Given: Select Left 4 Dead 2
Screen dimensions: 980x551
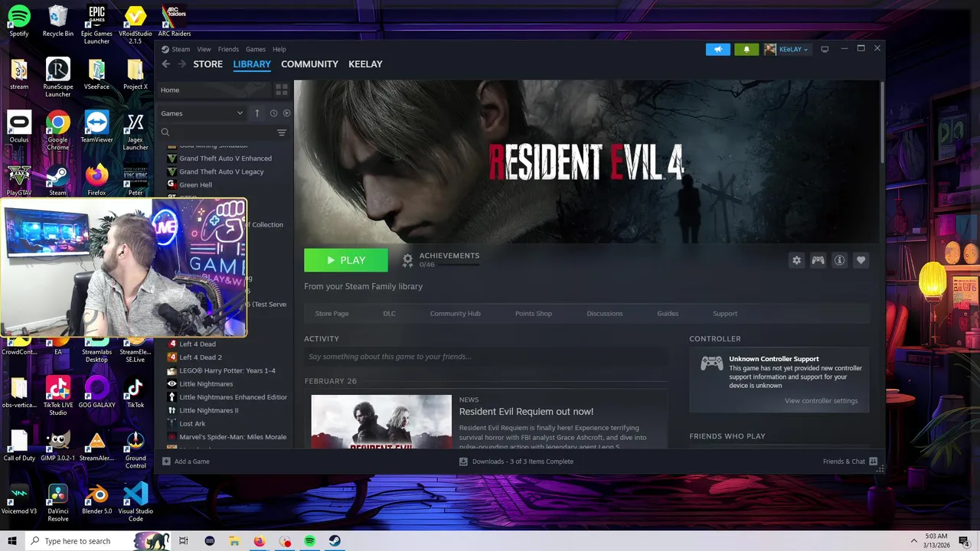Looking at the screenshot, I should [x=194, y=357].
